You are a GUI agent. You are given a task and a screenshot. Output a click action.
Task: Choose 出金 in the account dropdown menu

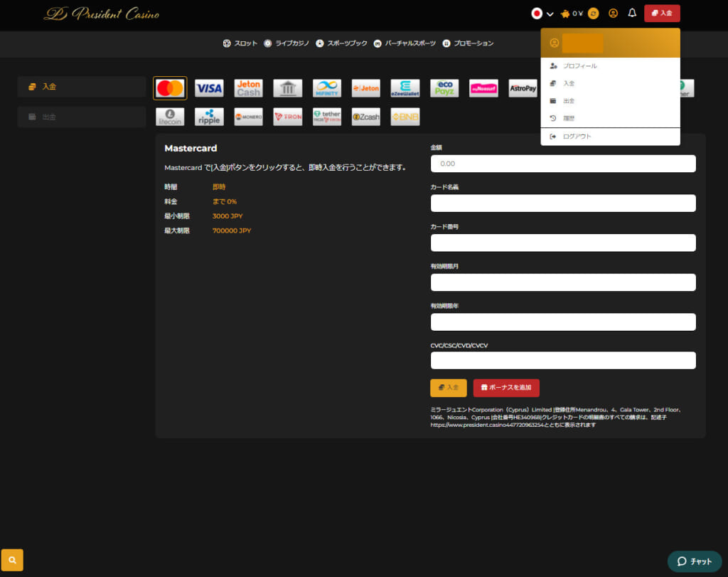click(610, 101)
